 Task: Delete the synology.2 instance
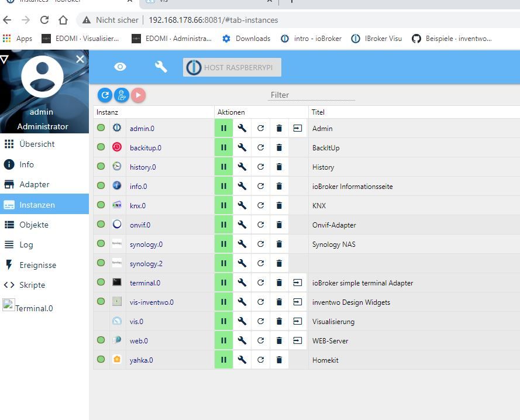coord(279,263)
